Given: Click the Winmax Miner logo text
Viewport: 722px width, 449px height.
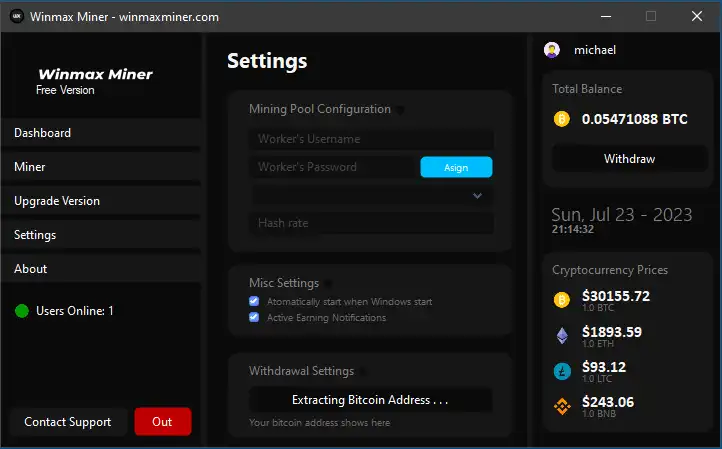Looking at the screenshot, I should click(x=95, y=74).
